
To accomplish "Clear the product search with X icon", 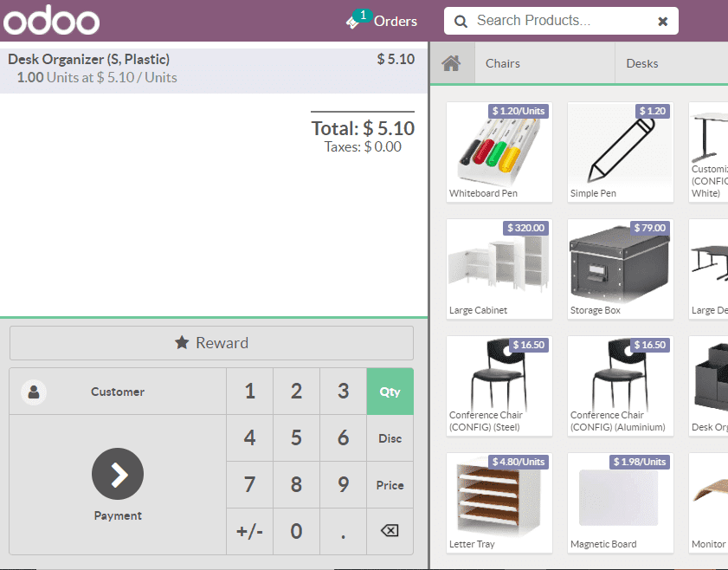I will (x=662, y=22).
